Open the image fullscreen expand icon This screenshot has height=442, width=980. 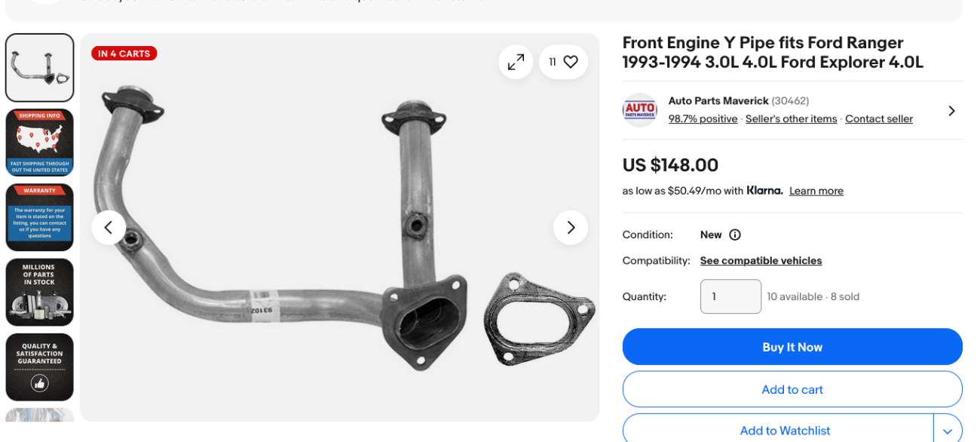pos(516,62)
